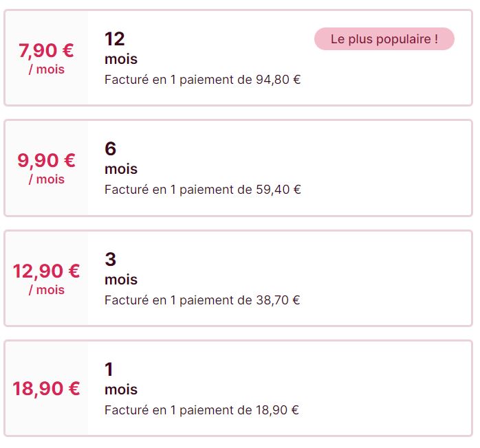The image size is (480, 448).
Task: Click '/ mois' under the 12,90 € price
Action: pos(47,290)
